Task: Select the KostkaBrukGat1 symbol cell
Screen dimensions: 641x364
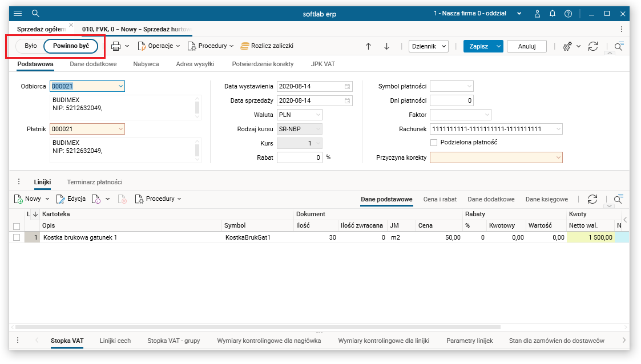Action: point(259,237)
